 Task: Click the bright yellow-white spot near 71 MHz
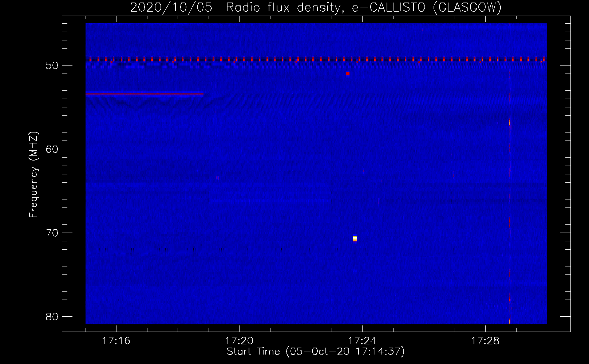click(x=355, y=239)
